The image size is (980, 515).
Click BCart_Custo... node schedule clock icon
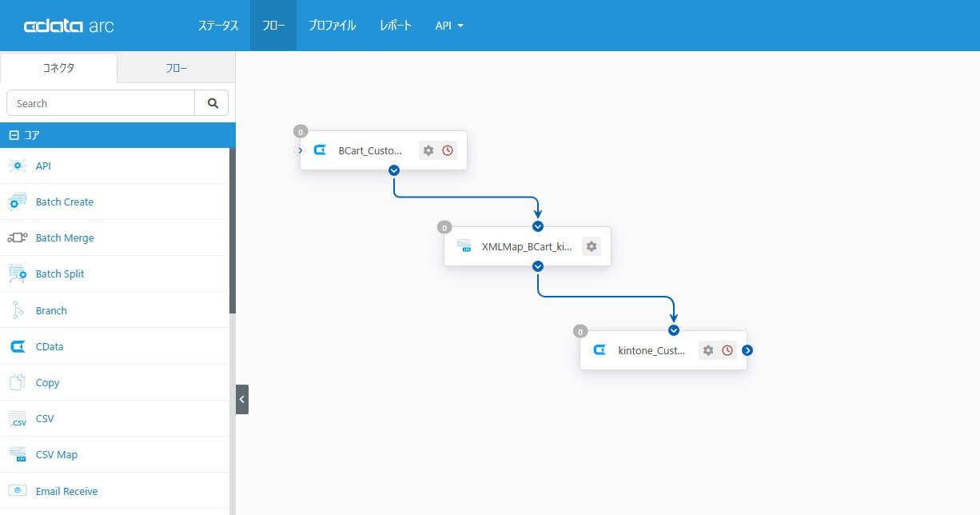448,150
